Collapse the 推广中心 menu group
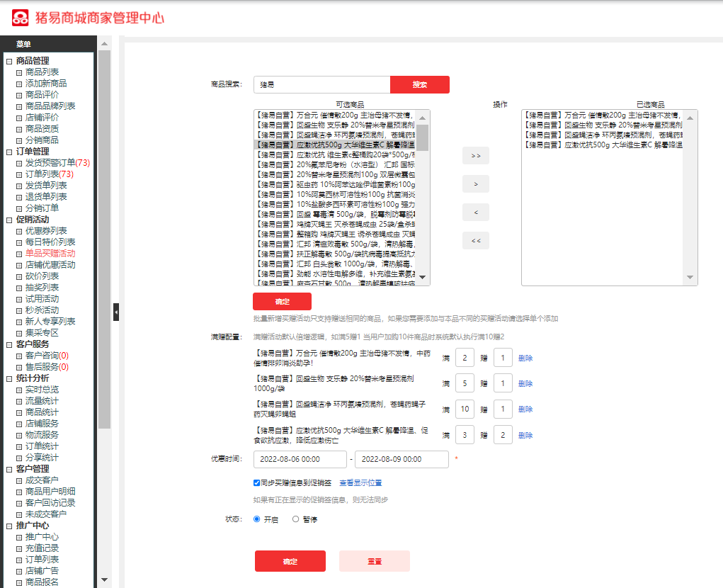The image size is (723, 588). pos(9,526)
